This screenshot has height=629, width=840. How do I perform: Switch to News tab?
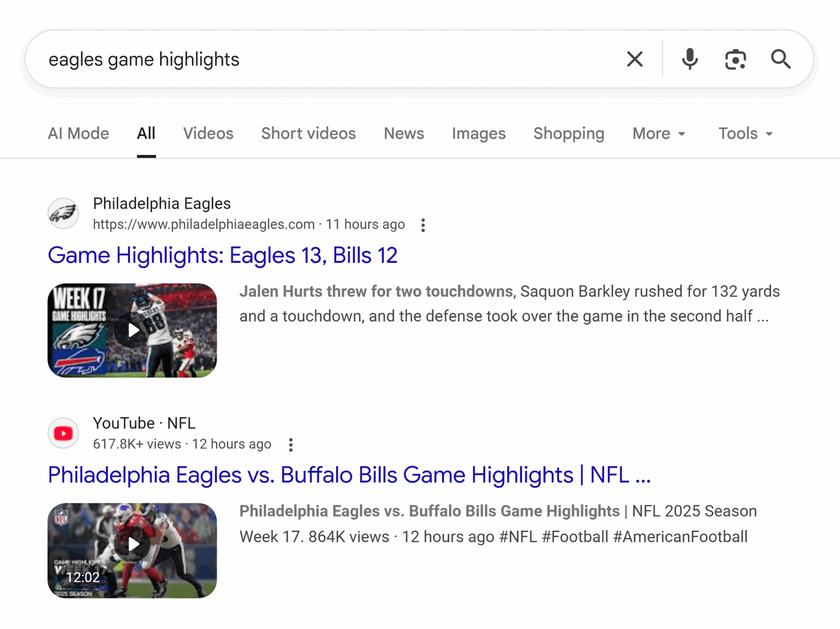pos(404,133)
